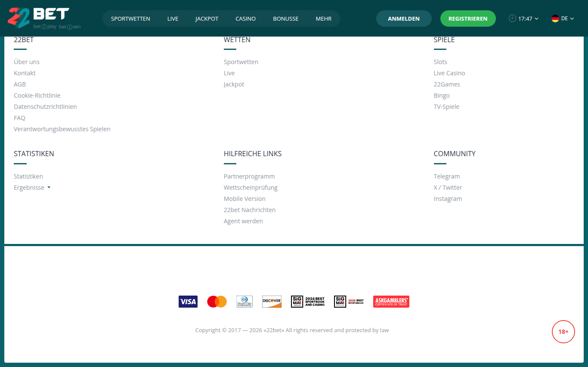The height and width of the screenshot is (367, 588).
Task: Open the Live link under Wetten
Action: point(229,73)
